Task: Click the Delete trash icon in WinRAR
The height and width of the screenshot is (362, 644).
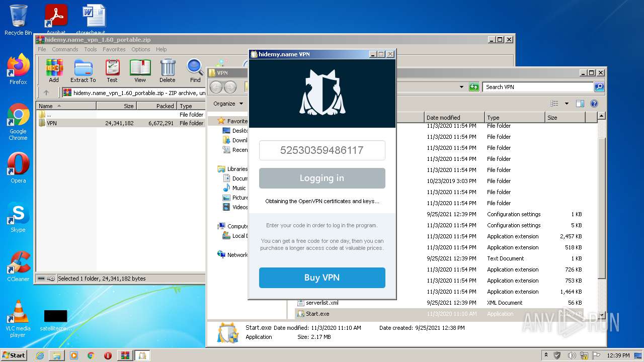Action: (168, 70)
